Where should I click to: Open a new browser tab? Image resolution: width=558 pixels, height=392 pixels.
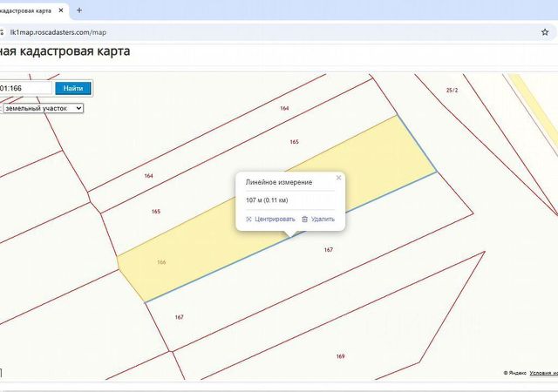(x=79, y=10)
